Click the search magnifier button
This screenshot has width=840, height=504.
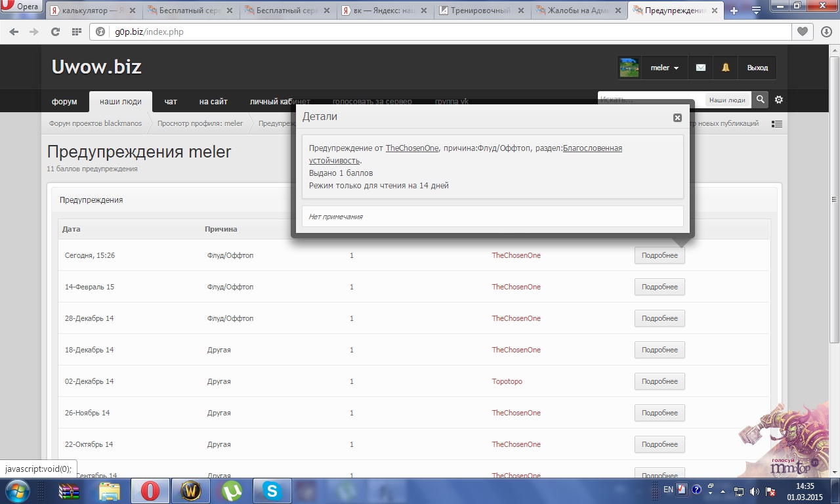click(760, 100)
